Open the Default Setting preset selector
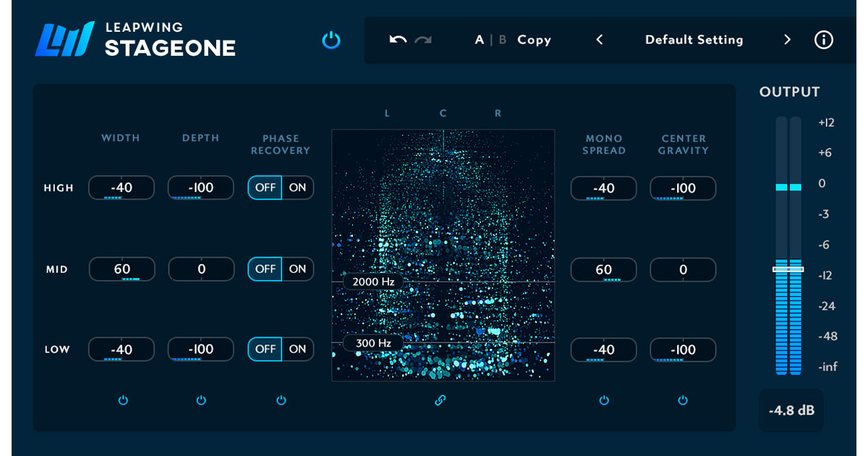 pyautogui.click(x=694, y=41)
